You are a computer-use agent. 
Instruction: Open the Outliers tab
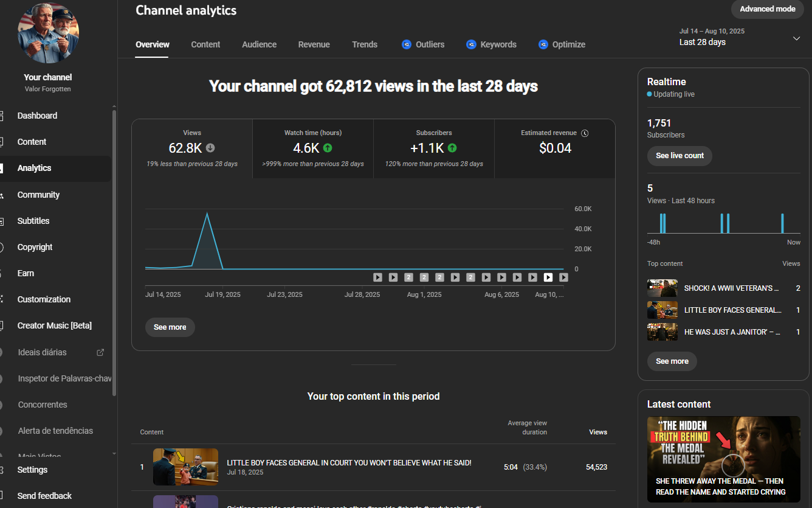pyautogui.click(x=423, y=44)
